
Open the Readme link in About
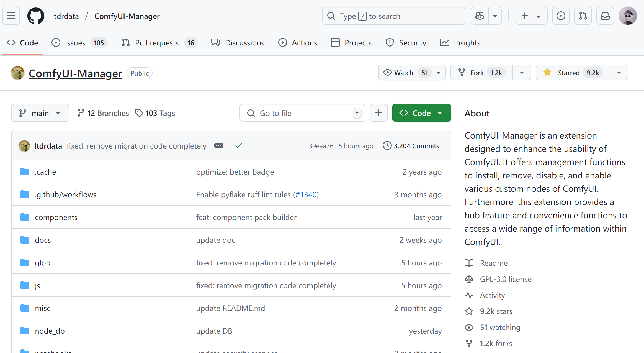point(486,263)
